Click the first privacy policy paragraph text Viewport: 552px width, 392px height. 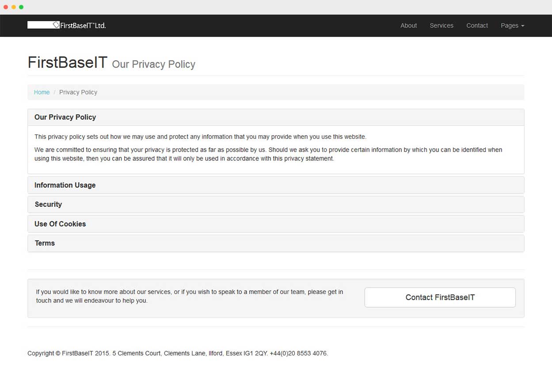[x=200, y=137]
